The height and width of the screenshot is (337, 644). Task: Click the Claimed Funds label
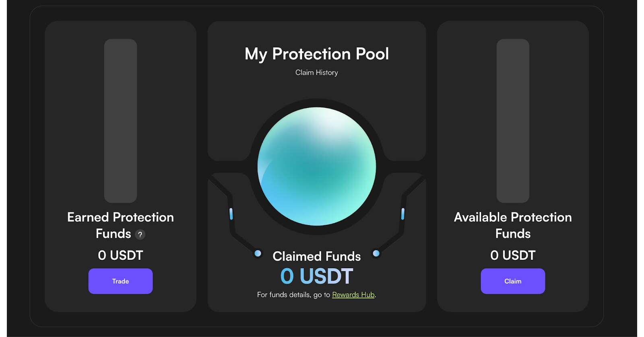pos(317,256)
